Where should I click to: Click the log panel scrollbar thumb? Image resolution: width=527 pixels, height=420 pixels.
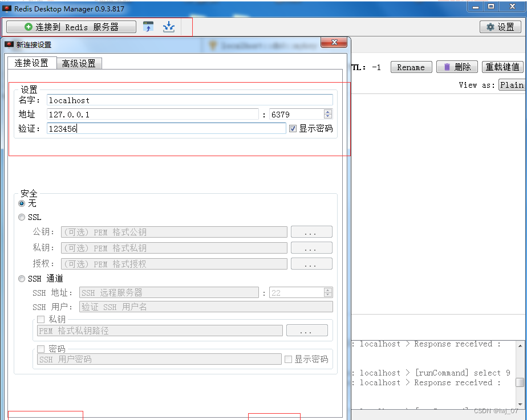[x=520, y=382]
